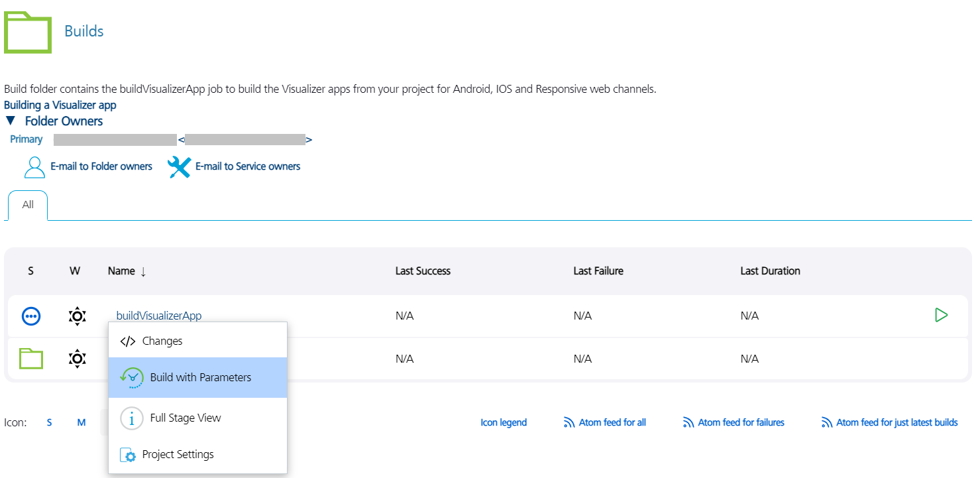Screen dimensions: 980x478
Task: Click the person icon for E-mail to Folder owners
Action: click(34, 166)
